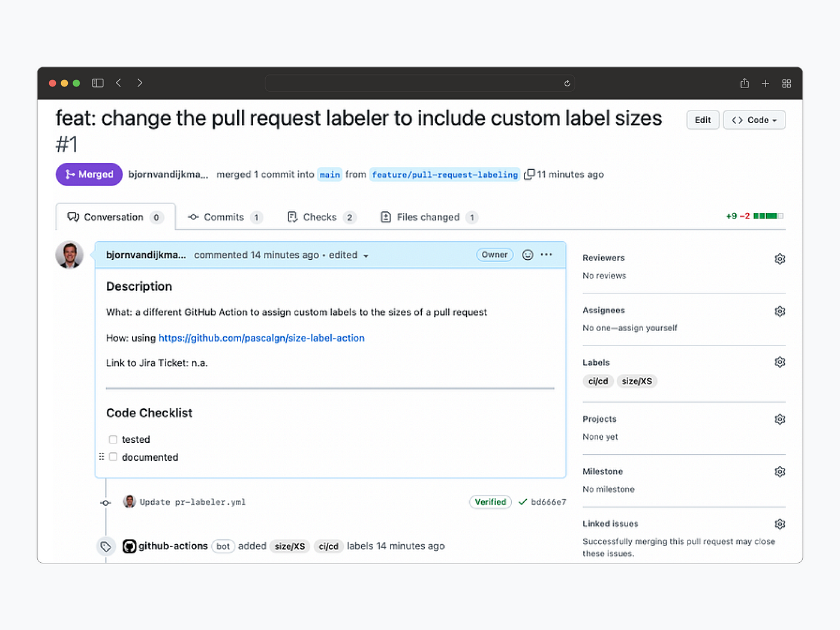Open comment author bjornvandijkma profile link
This screenshot has width=840, height=630.
pos(146,255)
